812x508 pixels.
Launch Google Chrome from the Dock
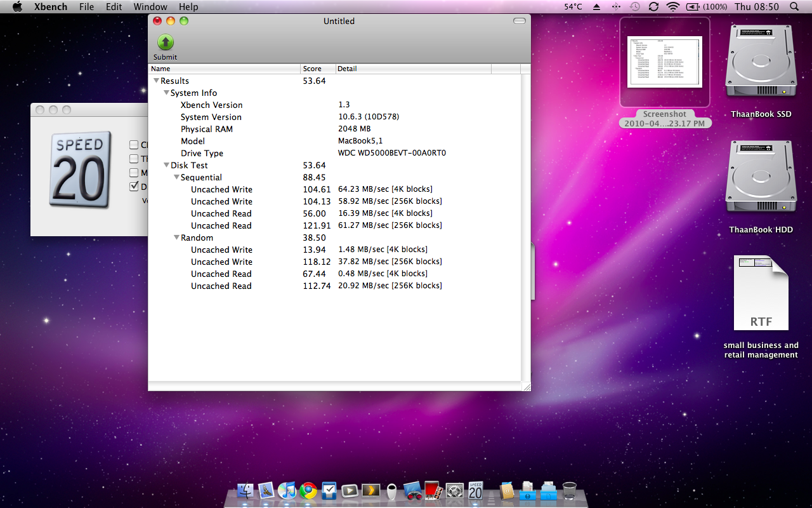tap(308, 490)
